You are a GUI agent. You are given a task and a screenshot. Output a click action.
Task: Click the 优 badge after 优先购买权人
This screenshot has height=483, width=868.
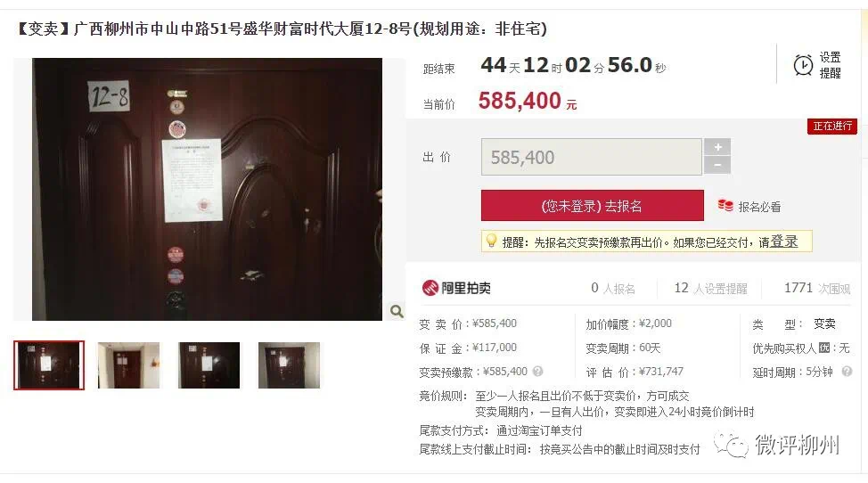point(824,348)
